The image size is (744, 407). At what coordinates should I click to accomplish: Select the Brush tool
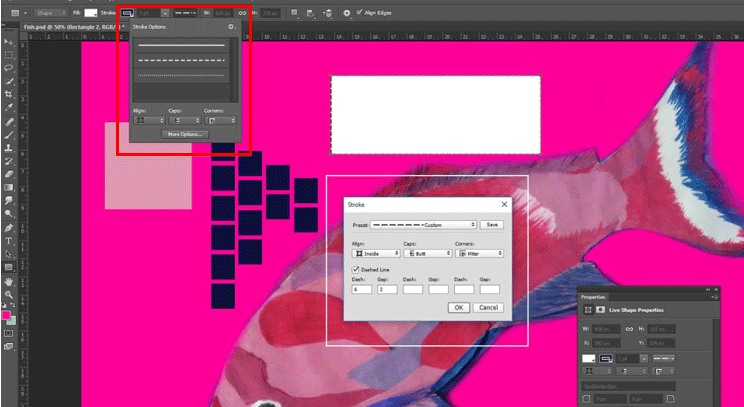(x=9, y=135)
